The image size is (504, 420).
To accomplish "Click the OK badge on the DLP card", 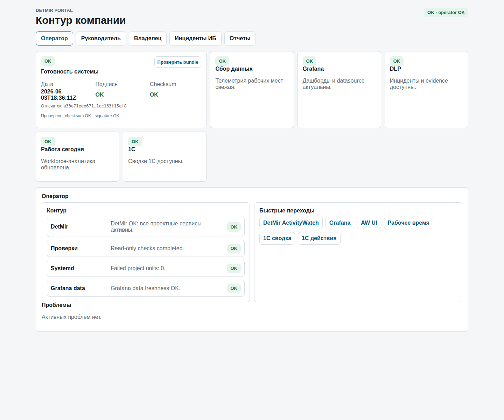I will 397,61.
